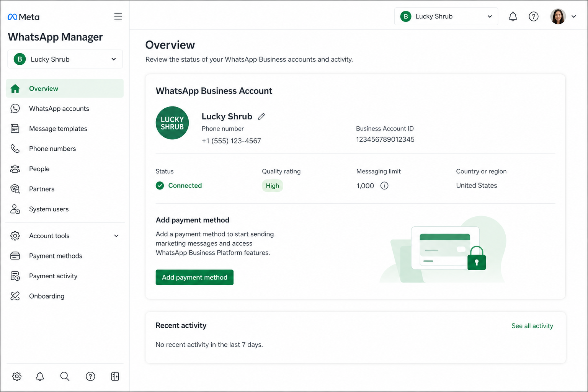588x392 pixels.
Task: Click the payment card lock illustration
Action: coord(443,249)
